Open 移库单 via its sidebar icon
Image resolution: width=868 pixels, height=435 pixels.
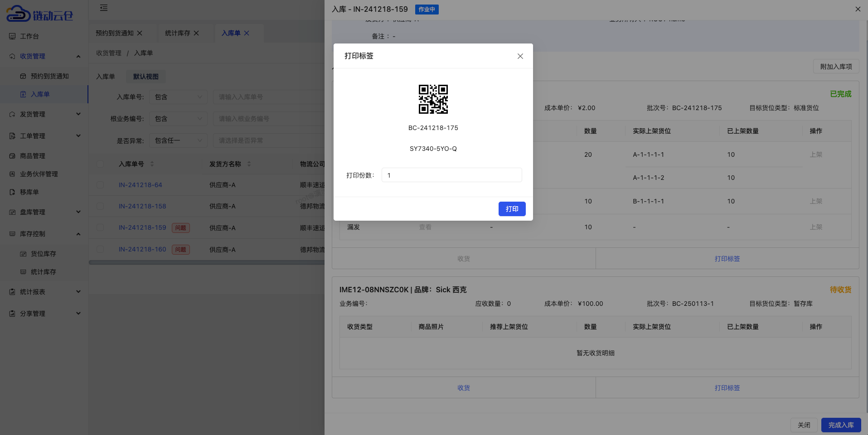click(11, 192)
